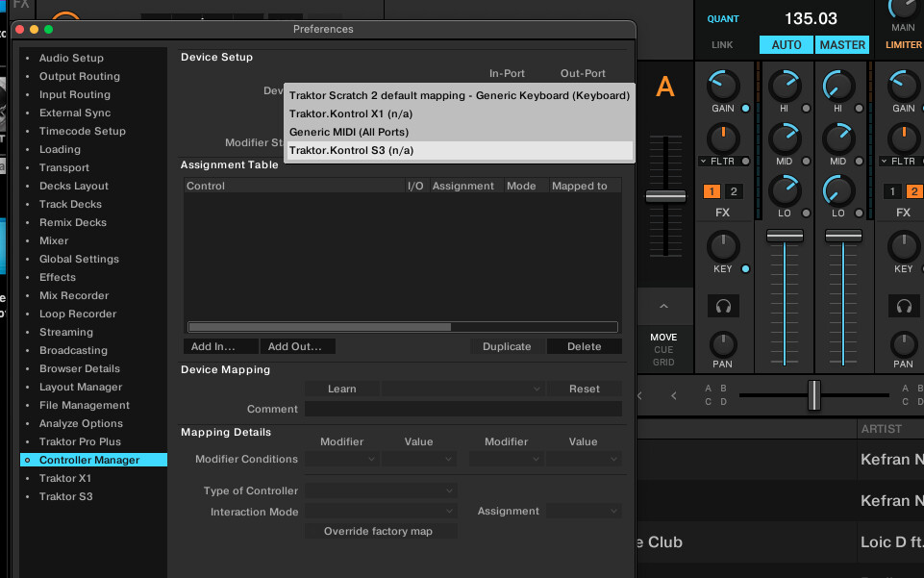Viewport: 924px width, 578px height.
Task: Toggle the left channel KEY lock dot
Action: [745, 268]
